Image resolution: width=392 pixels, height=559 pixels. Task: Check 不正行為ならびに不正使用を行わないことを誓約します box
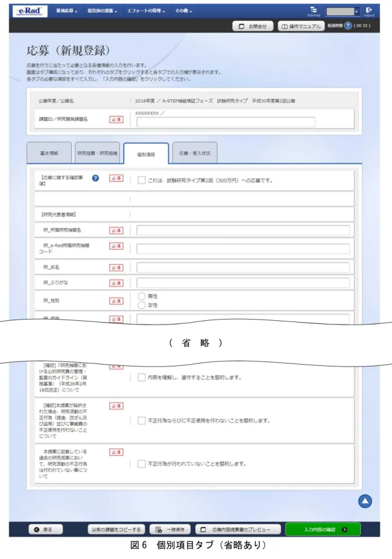pyautogui.click(x=142, y=421)
